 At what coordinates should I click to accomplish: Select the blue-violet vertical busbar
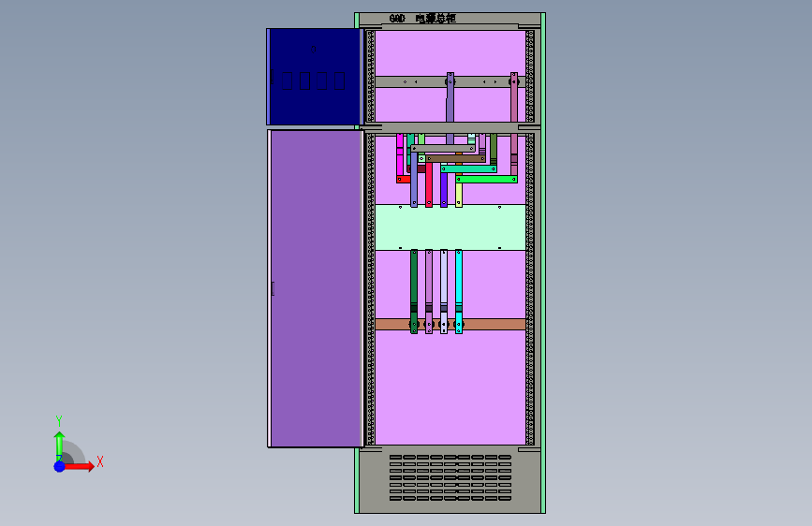(x=444, y=189)
